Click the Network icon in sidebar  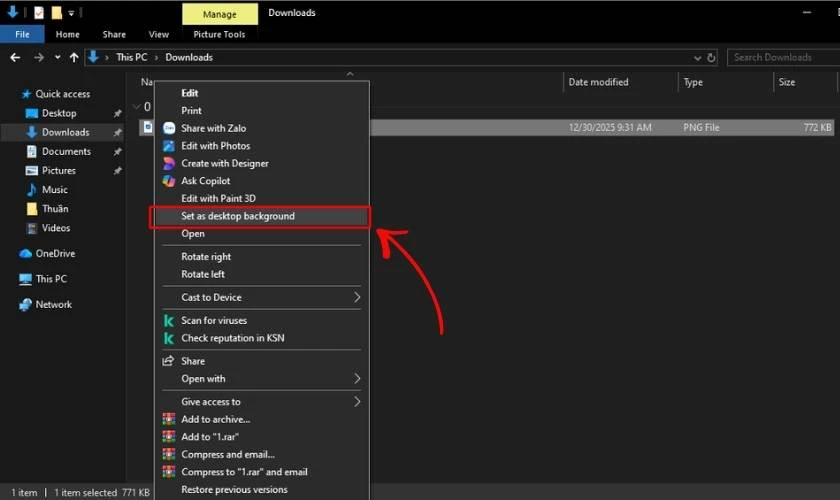point(25,304)
